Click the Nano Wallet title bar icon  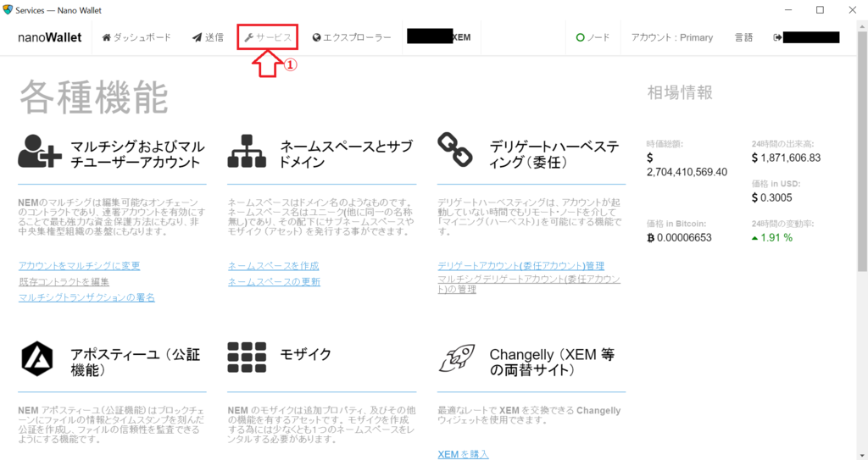click(8, 10)
